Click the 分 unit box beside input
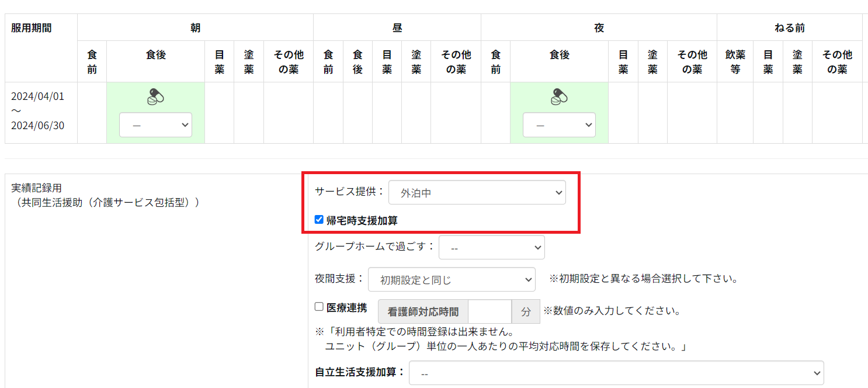The image size is (868, 388). [526, 311]
